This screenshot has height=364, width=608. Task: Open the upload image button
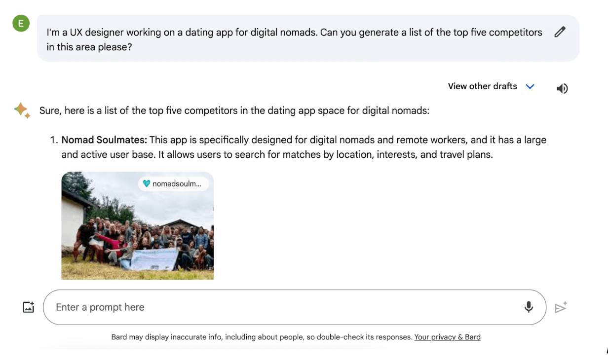pyautogui.click(x=29, y=307)
